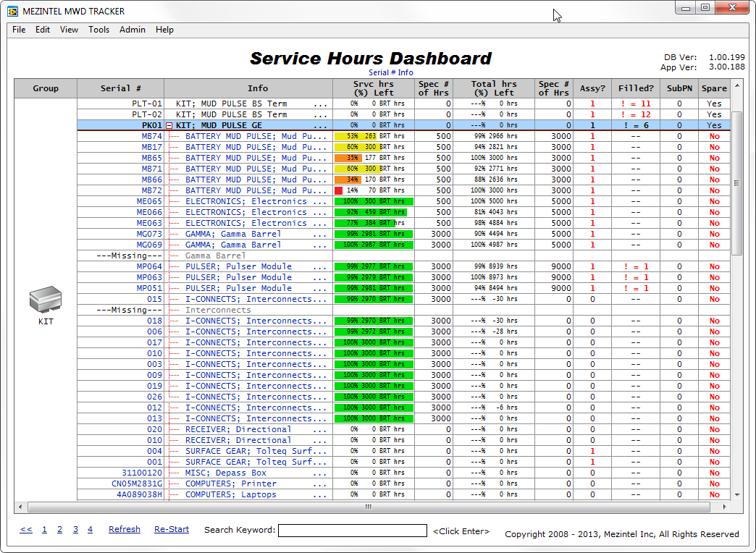Viewport: 756px width, 553px height.
Task: Collapse the PK01 KIT MUD PULSE GE row
Action: (169, 125)
